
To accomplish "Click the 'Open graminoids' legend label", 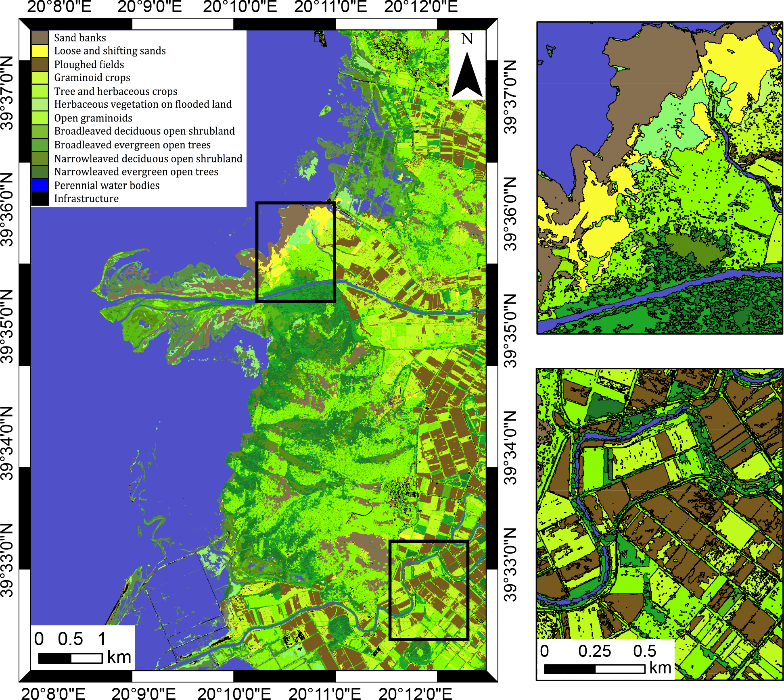I will [93, 118].
